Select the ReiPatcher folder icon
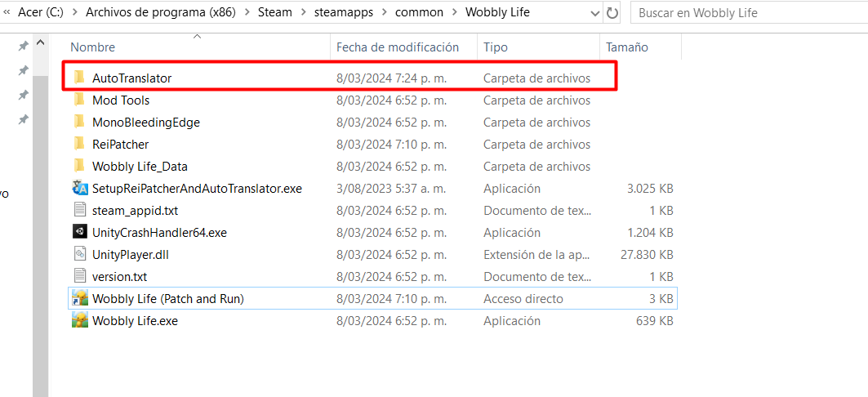Image resolution: width=868 pixels, height=397 pixels. (x=80, y=145)
